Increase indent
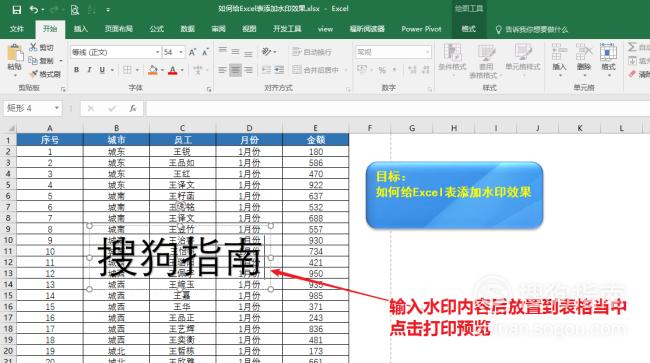The width and height of the screenshot is (650, 363). (x=279, y=70)
